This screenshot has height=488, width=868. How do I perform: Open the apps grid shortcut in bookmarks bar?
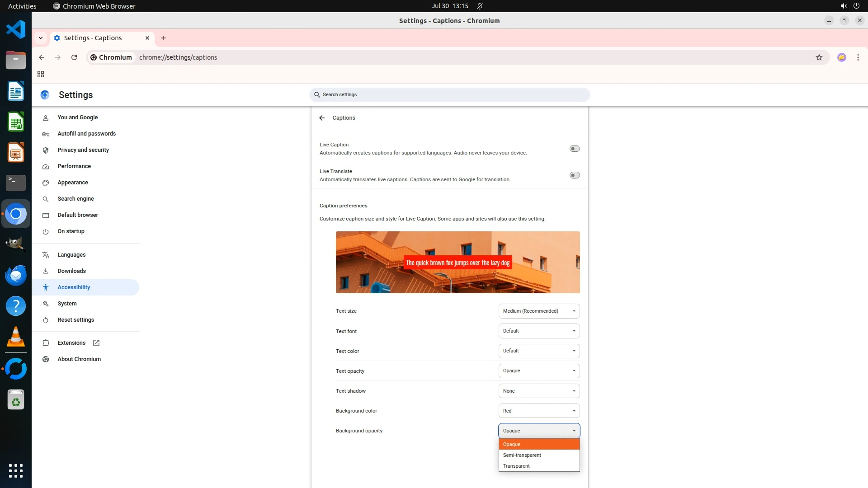tap(41, 74)
